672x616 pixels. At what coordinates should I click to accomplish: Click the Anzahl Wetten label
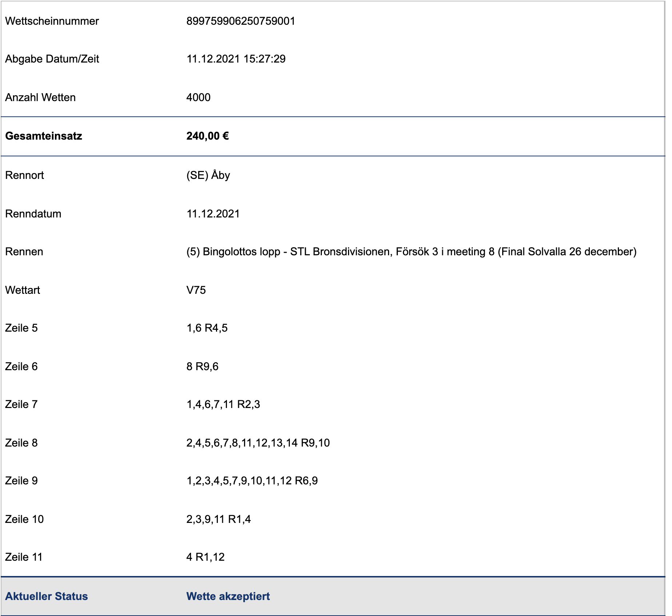click(40, 97)
